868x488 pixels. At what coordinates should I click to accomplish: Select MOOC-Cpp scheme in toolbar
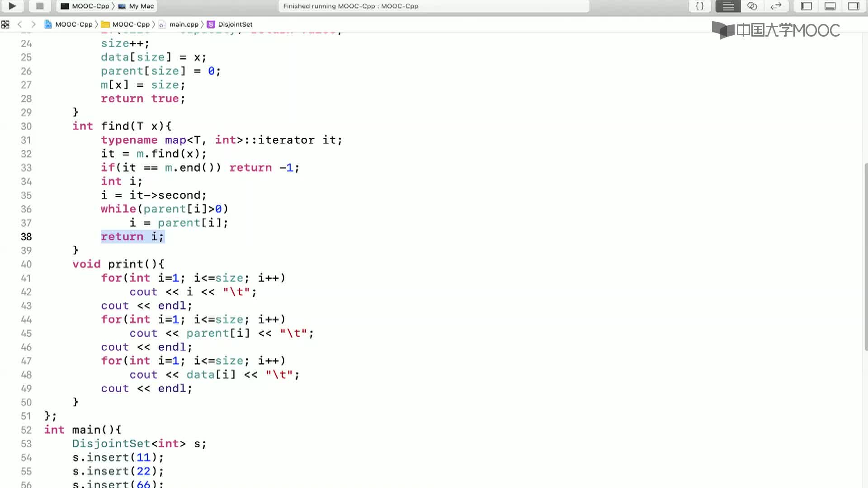[x=85, y=6]
